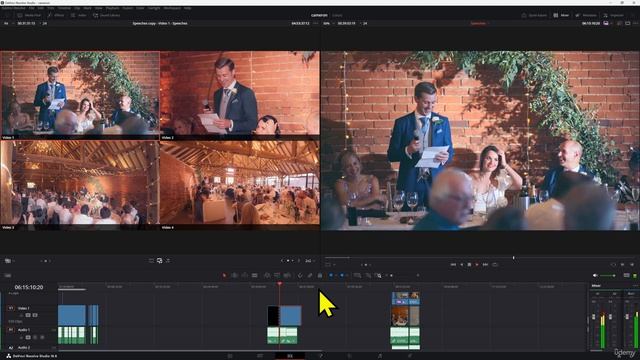Toggle auto track selector on Video 1
Image resolution: width=640 pixels, height=360 pixels.
[28, 315]
